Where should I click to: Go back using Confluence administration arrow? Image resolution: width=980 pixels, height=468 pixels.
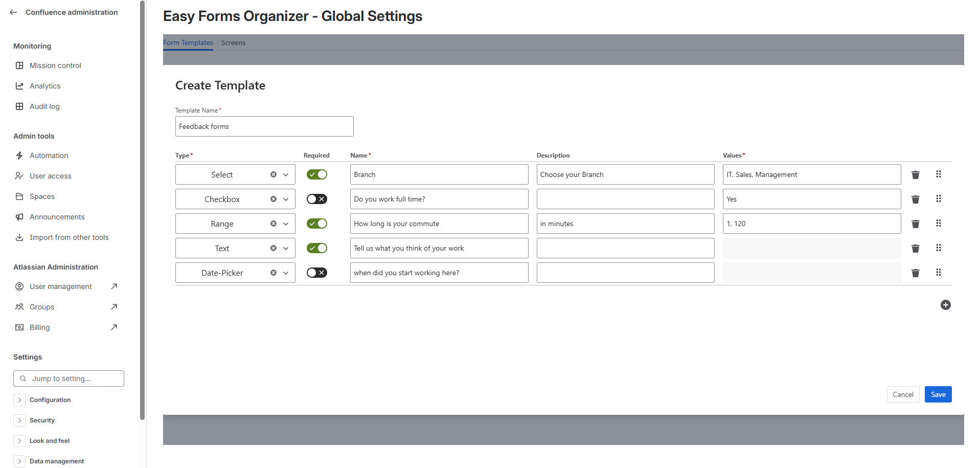pyautogui.click(x=13, y=12)
